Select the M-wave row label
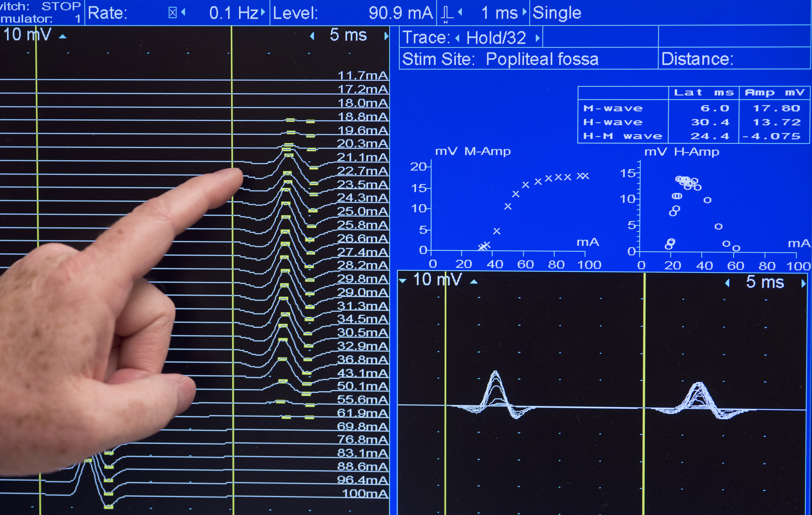812x515 pixels. tap(613, 108)
